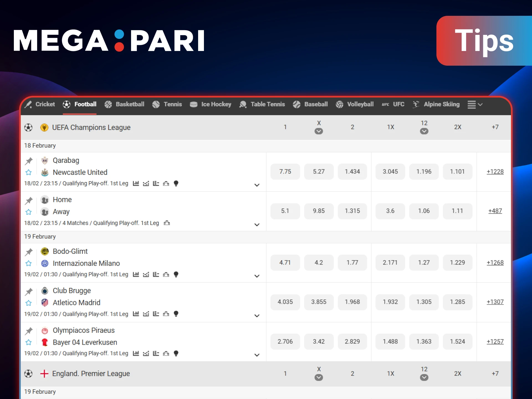Open the Ice Hockey section
The width and height of the screenshot is (532, 399).
click(211, 104)
